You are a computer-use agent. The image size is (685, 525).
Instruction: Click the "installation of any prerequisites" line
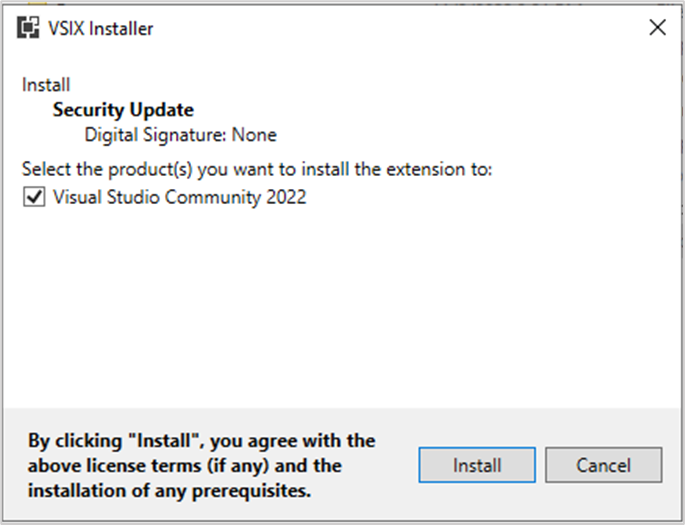click(170, 491)
